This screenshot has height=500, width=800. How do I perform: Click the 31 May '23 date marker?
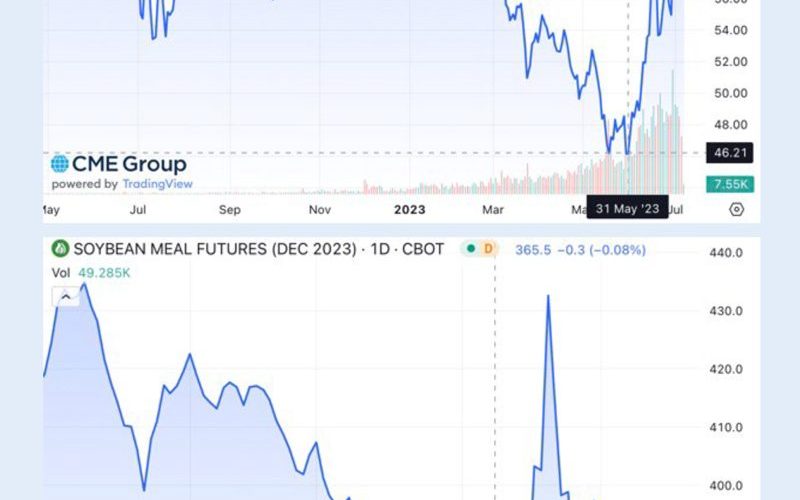(627, 209)
